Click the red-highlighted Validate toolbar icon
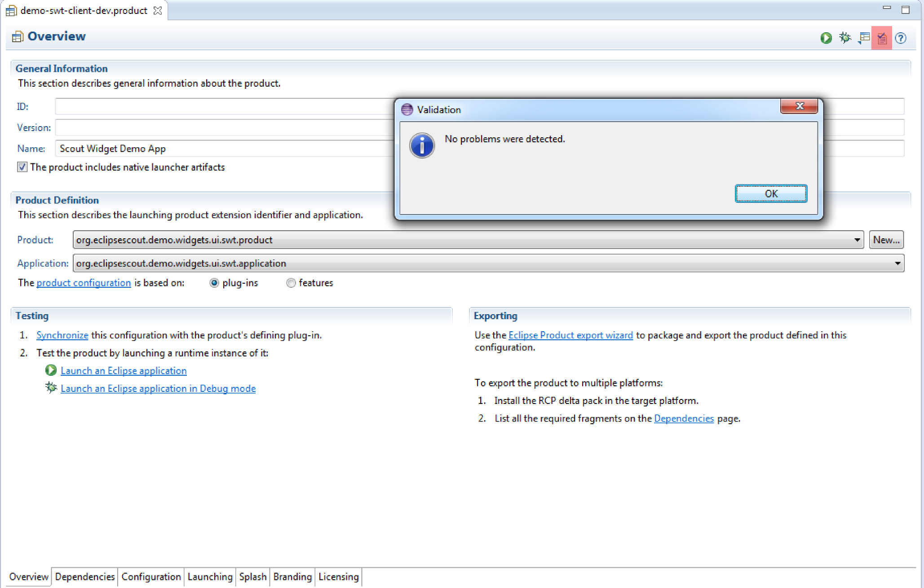 tap(882, 38)
